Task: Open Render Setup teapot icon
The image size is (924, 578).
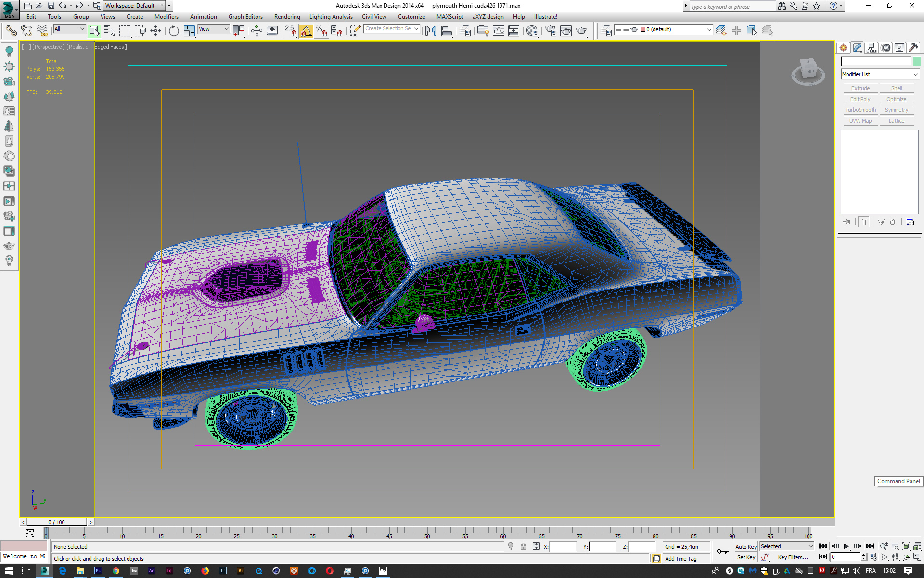Action: (551, 31)
